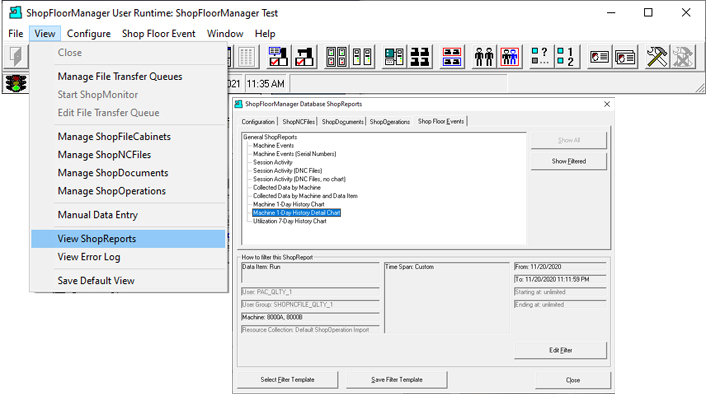706x397 pixels.
Task: Click the two-column file cabinet toolbar icon
Action: [x=362, y=57]
